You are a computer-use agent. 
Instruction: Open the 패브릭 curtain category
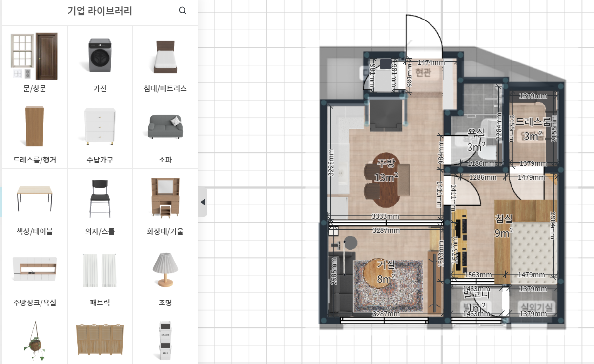click(100, 275)
